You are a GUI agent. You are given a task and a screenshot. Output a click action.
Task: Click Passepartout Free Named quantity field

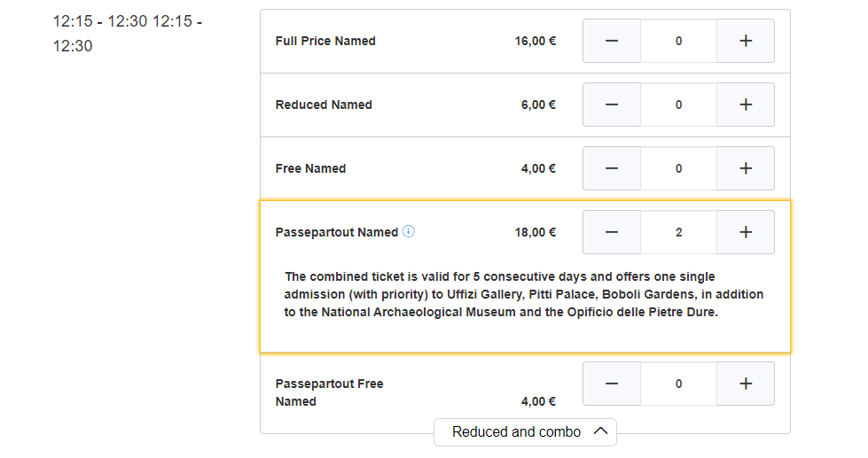678,384
